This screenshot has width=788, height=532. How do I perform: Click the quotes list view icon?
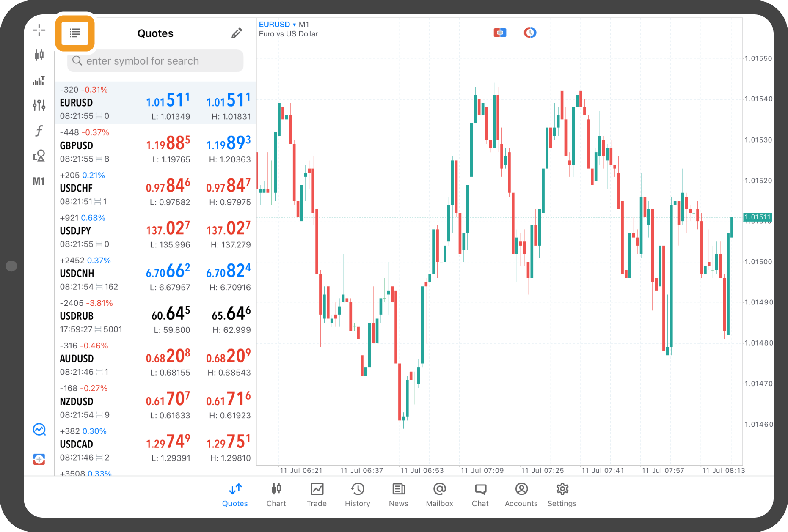(75, 33)
